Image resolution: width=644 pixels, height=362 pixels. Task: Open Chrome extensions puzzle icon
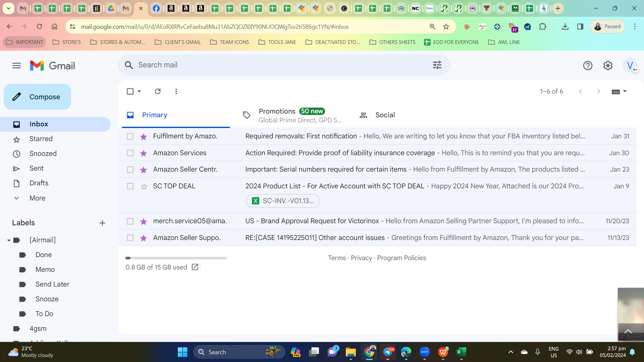(543, 26)
